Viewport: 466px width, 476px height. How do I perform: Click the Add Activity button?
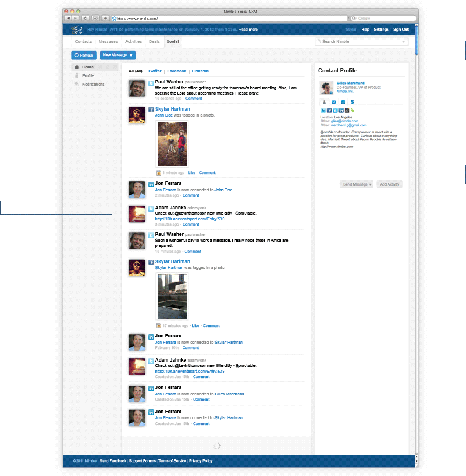pos(389,184)
